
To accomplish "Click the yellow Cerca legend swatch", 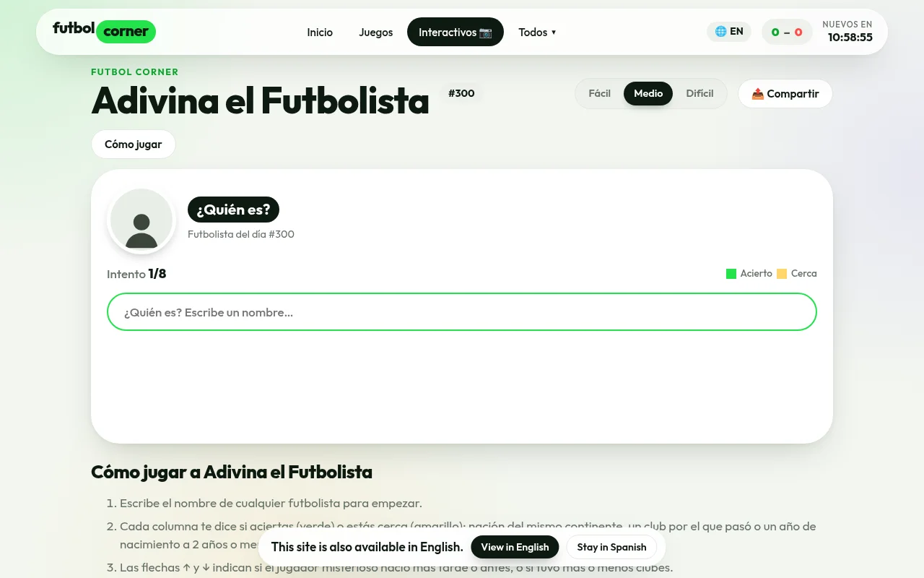I will click(782, 274).
